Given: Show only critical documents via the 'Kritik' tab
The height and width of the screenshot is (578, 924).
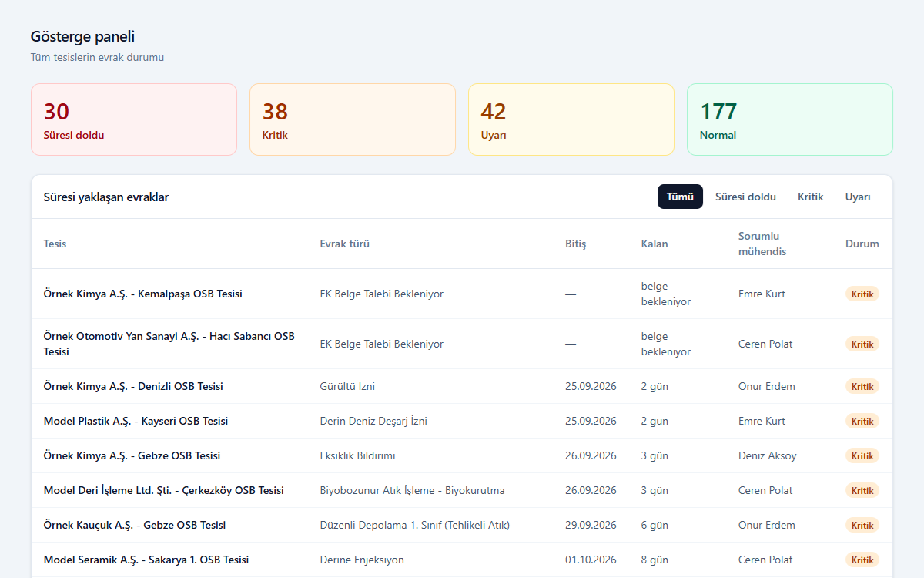Looking at the screenshot, I should (811, 197).
